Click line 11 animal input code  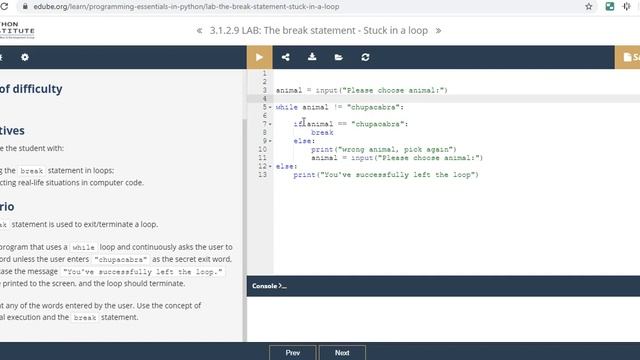click(397, 158)
